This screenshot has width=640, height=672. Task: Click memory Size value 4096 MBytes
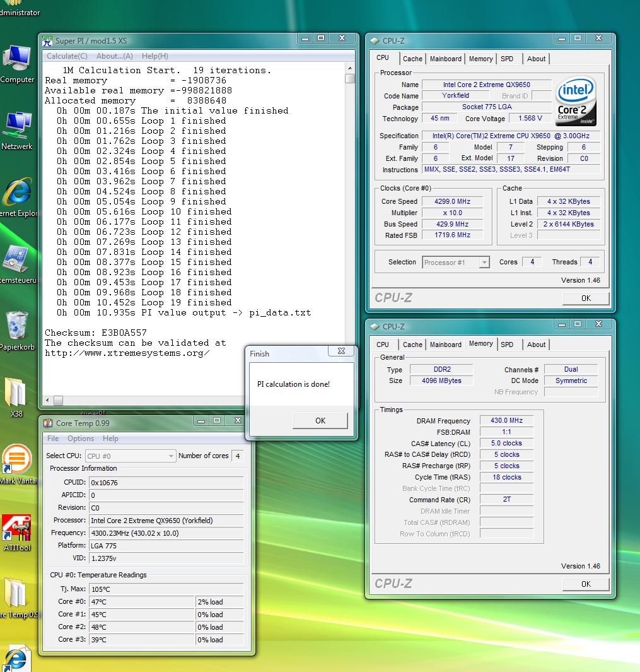[441, 380]
